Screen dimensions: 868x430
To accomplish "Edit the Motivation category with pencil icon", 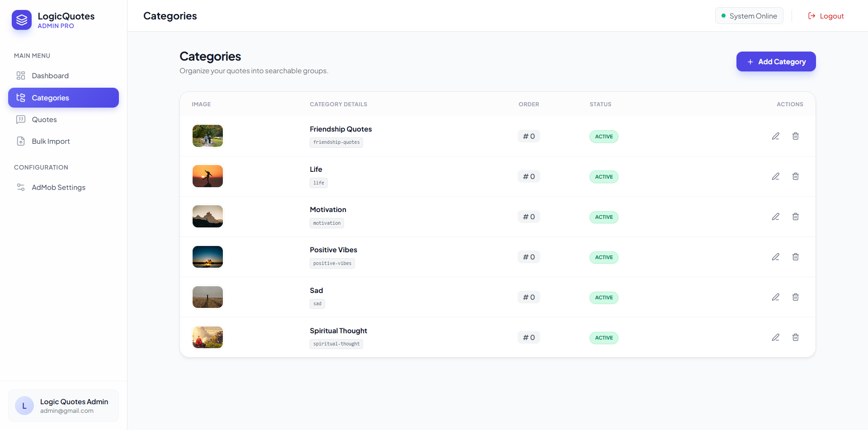I will point(775,217).
